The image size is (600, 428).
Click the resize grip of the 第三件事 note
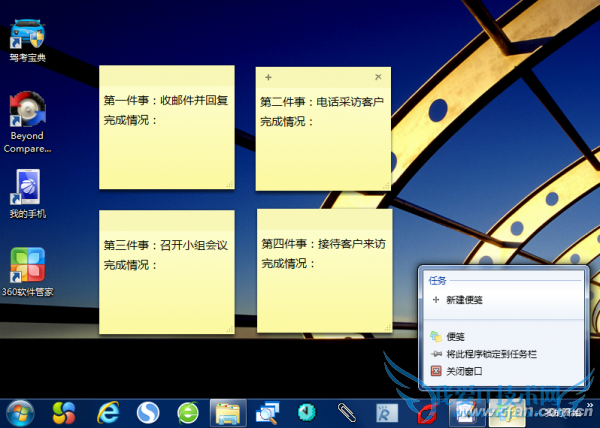click(x=230, y=329)
